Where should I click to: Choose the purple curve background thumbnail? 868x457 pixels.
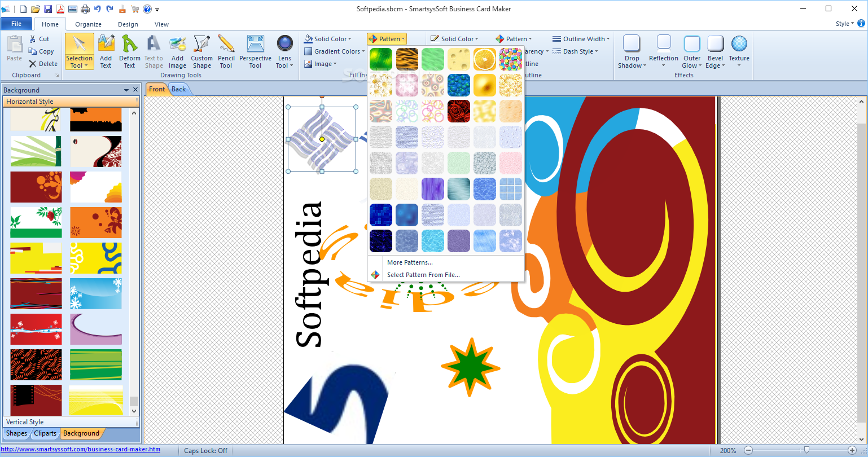(x=96, y=329)
